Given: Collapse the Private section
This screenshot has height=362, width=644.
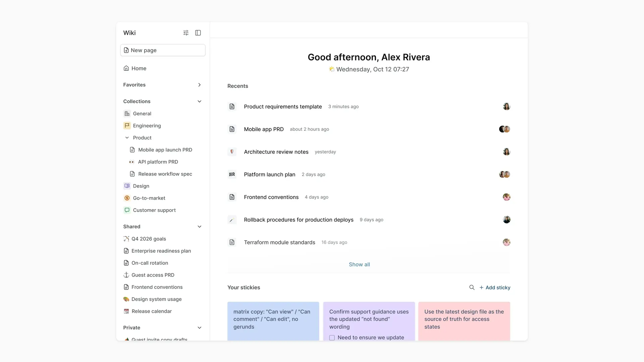Looking at the screenshot, I should coord(199,328).
